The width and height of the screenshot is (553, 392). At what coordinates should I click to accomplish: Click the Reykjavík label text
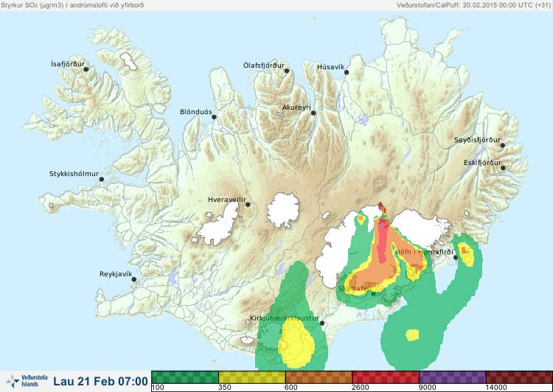click(x=116, y=274)
